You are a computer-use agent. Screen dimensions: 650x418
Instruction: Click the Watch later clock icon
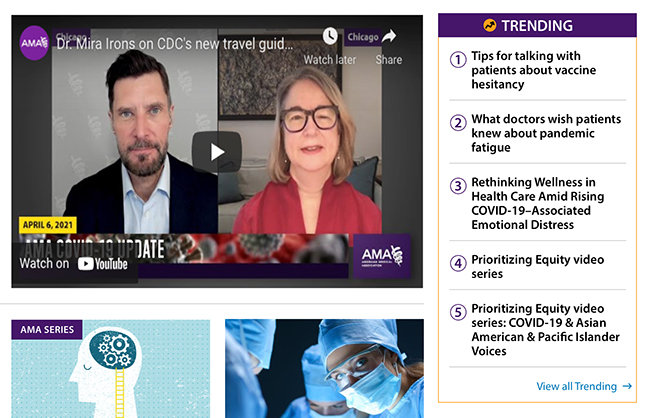[330, 36]
